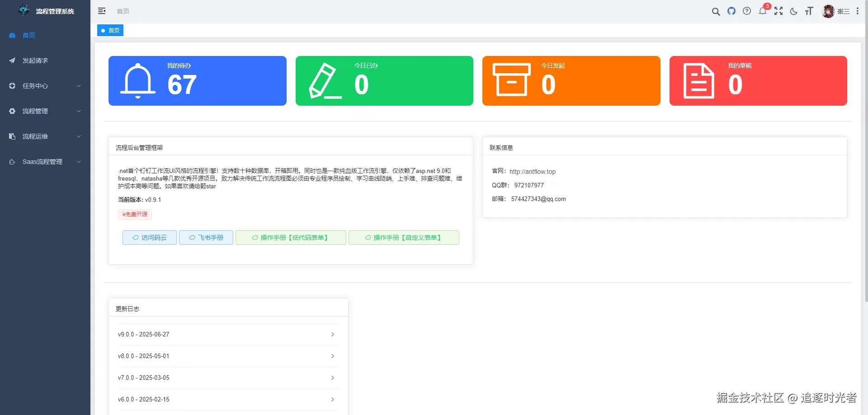Open the 今日已办 count value
868x415 pixels.
(362, 85)
